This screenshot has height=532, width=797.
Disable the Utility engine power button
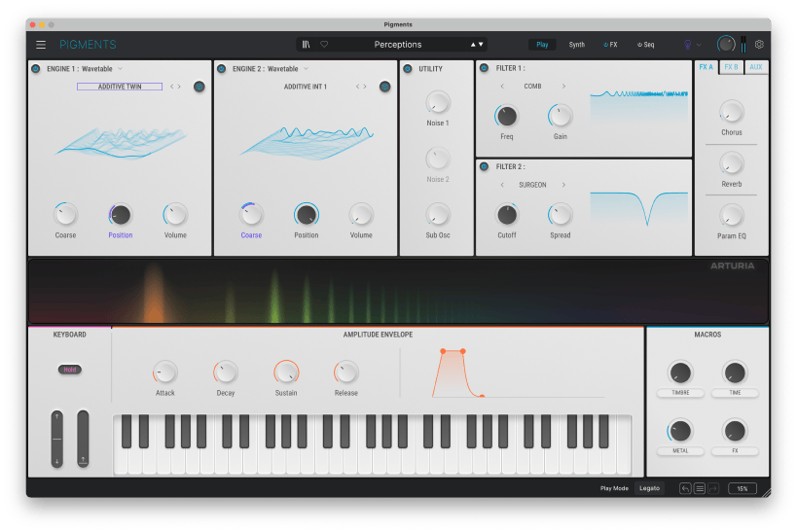coord(408,69)
